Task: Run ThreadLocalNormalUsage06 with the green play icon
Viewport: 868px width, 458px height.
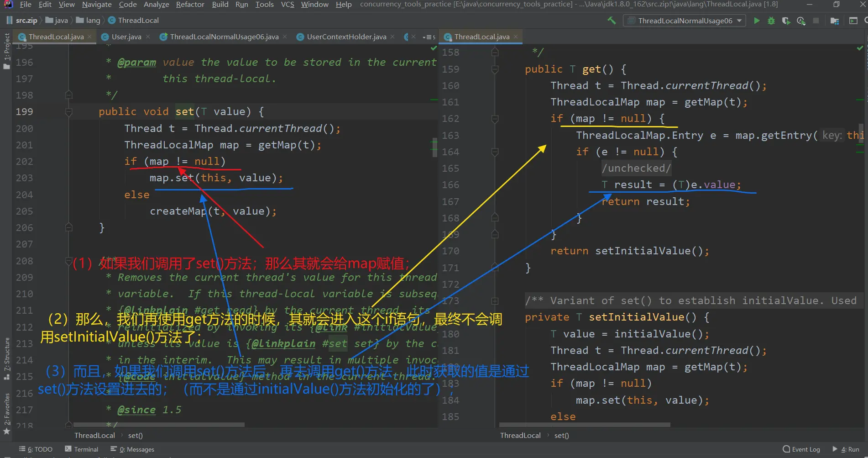Action: click(757, 21)
